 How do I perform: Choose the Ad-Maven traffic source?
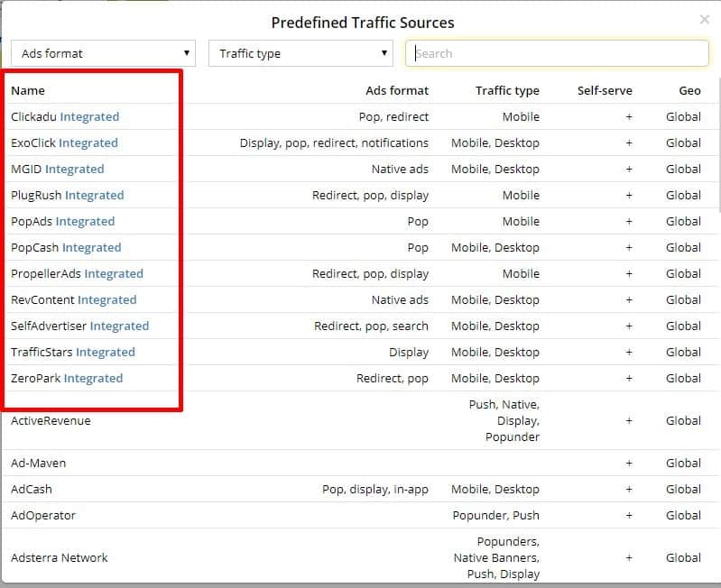[x=39, y=463]
